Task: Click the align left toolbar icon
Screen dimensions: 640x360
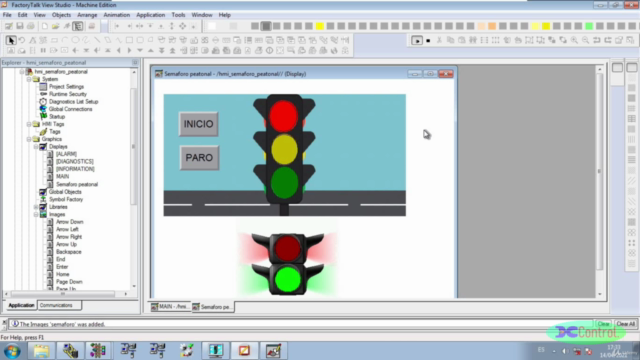Action: click(118, 26)
